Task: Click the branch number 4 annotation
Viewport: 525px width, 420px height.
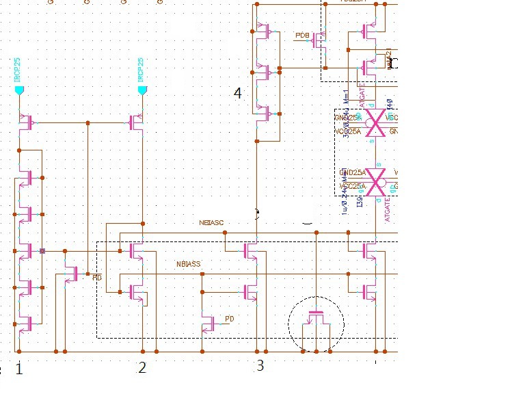Action: tap(238, 93)
